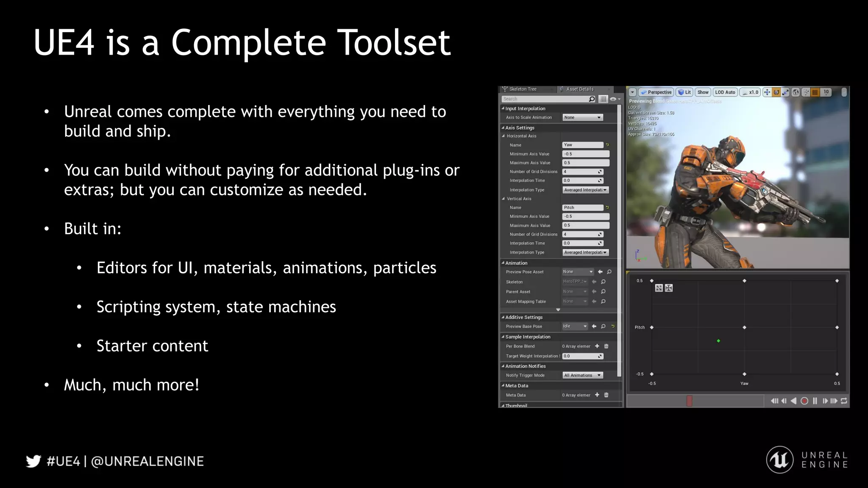The image size is (868, 488).
Task: Open Vertical Axis Interpolation Type dropdown
Action: (586, 252)
